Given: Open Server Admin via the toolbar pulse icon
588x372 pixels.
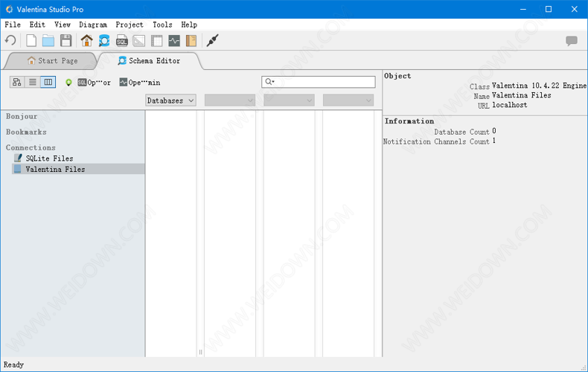Looking at the screenshot, I should tap(174, 40).
